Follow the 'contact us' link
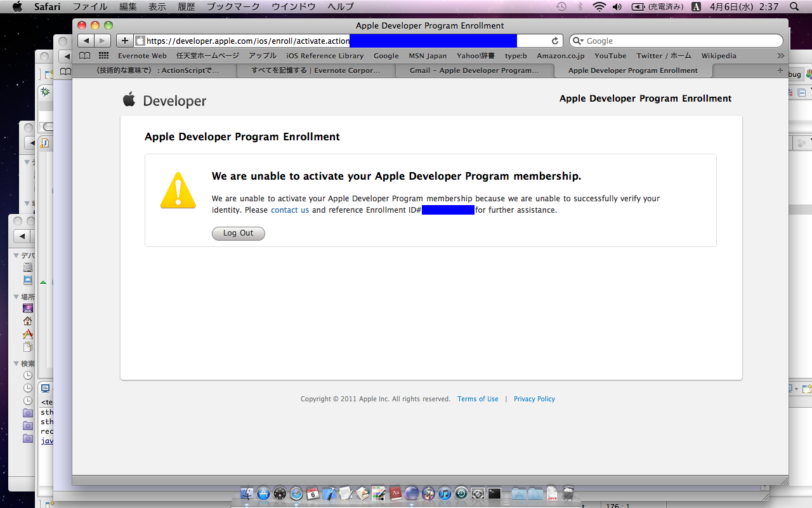The width and height of the screenshot is (812, 508). click(x=290, y=210)
